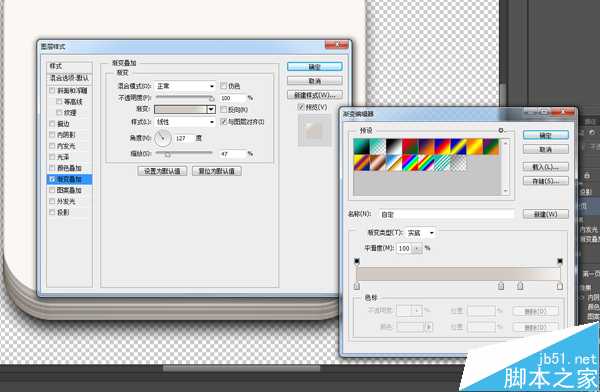The width and height of the screenshot is (600, 392).
Task: Select the leftmost color stop below gradient bar
Action: click(x=357, y=286)
